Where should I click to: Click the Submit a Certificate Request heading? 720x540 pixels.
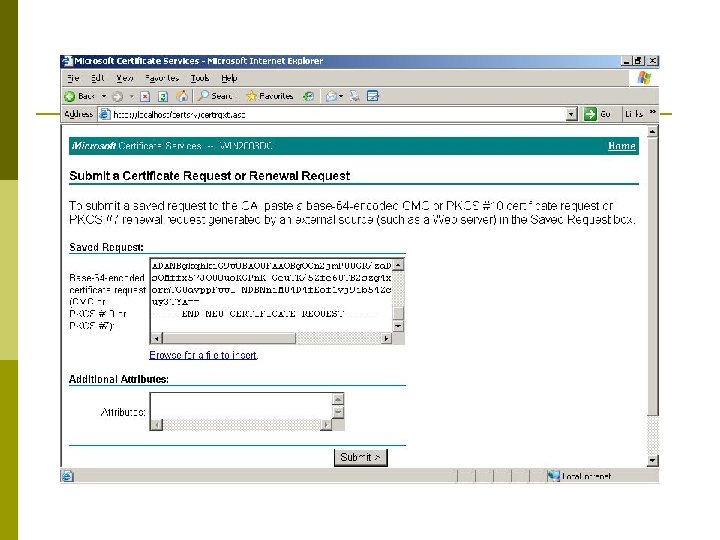point(209,176)
